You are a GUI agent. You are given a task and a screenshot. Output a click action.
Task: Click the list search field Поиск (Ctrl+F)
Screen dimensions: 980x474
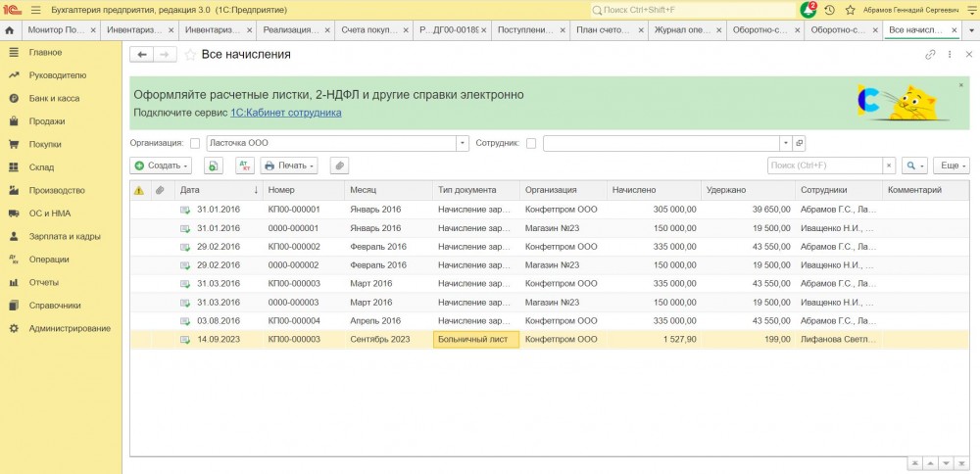click(x=823, y=166)
